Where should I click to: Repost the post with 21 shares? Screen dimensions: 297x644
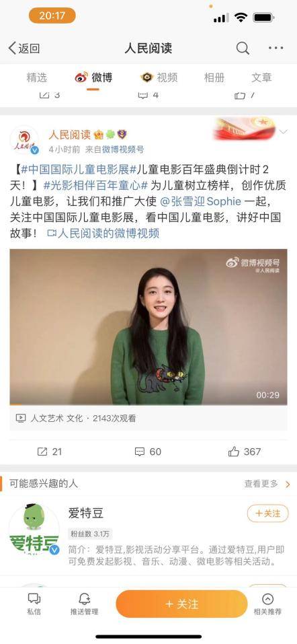[42, 452]
